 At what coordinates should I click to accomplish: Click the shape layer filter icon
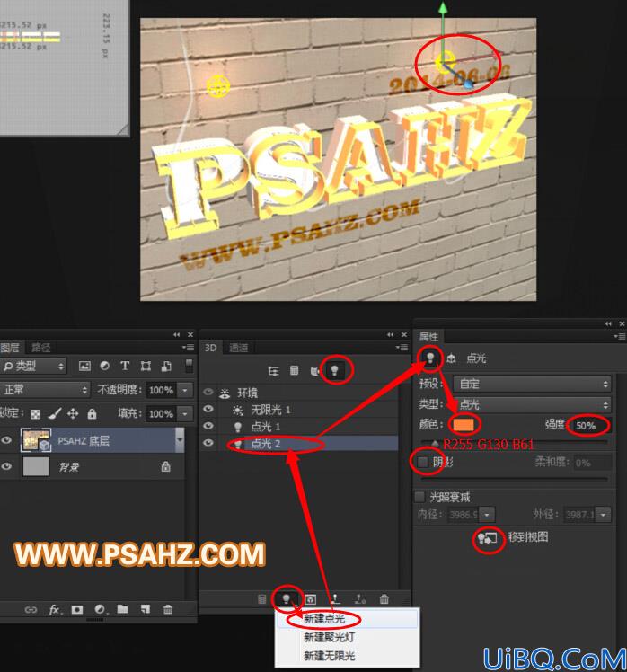click(146, 366)
